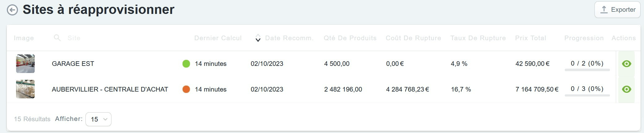The width and height of the screenshot is (644, 133).
Task: Click the green status dot for GARAGE EST
Action: pyautogui.click(x=186, y=64)
